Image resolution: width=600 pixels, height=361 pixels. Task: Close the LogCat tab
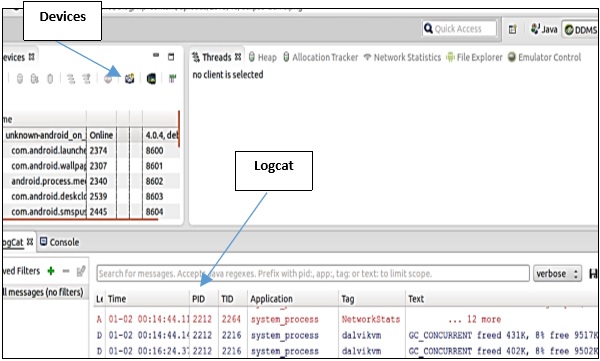[30, 242]
